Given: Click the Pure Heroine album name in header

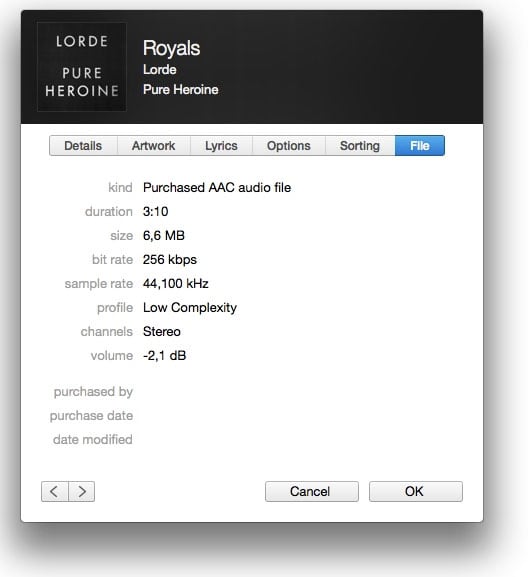Looking at the screenshot, I should coord(181,89).
